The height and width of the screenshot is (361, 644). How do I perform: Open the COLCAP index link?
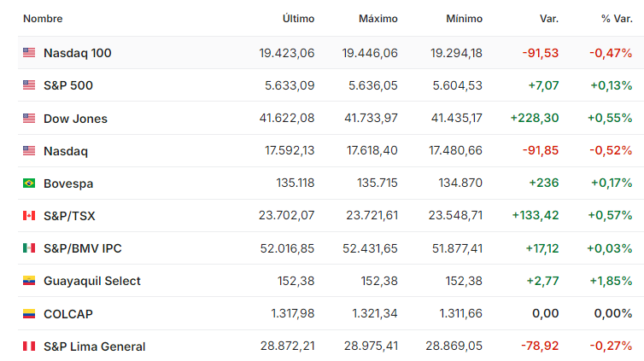tap(68, 314)
